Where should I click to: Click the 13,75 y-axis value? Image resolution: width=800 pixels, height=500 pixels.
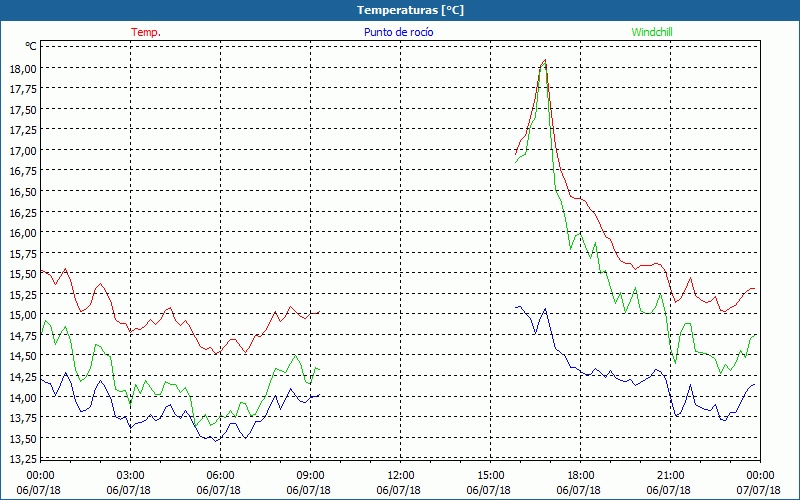(23, 417)
